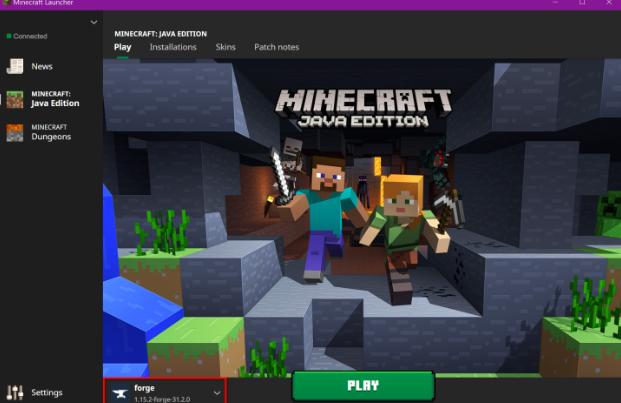
Task: Select the forge installation name
Action: click(144, 388)
